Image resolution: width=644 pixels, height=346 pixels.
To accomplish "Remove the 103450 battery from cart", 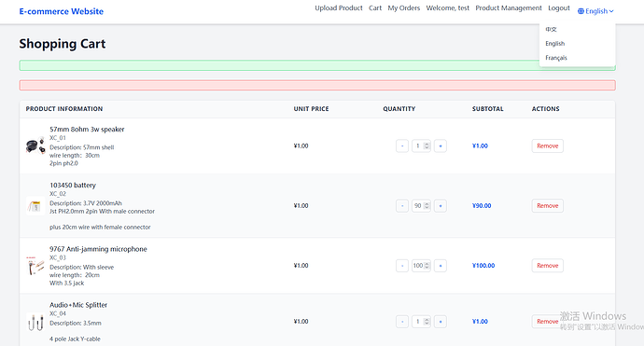I will point(548,205).
